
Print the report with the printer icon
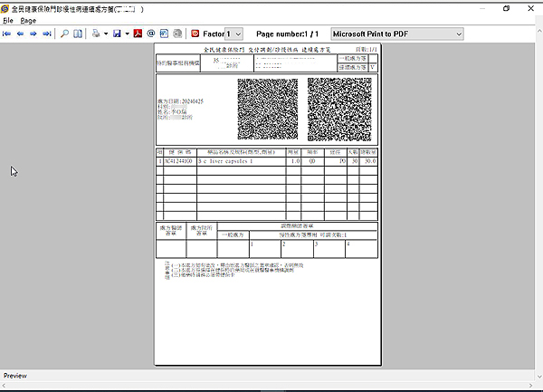click(94, 33)
